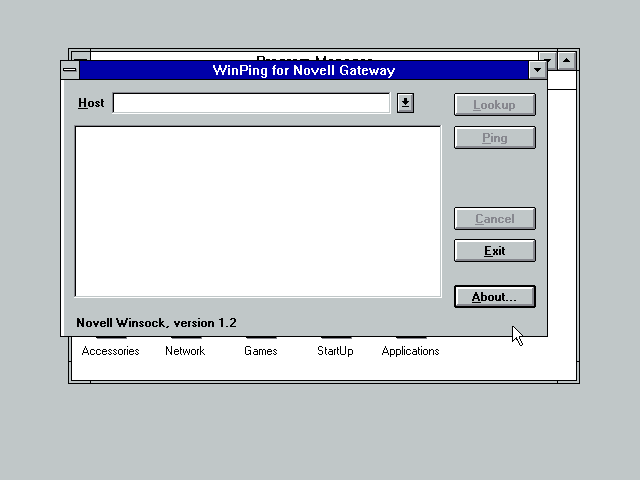Image resolution: width=640 pixels, height=480 pixels.
Task: Open the Host history dropdown arrow
Action: [405, 103]
